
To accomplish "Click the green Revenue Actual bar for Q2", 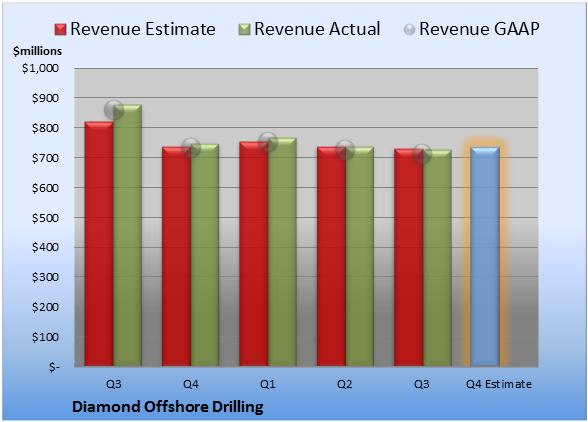I will click(360, 257).
